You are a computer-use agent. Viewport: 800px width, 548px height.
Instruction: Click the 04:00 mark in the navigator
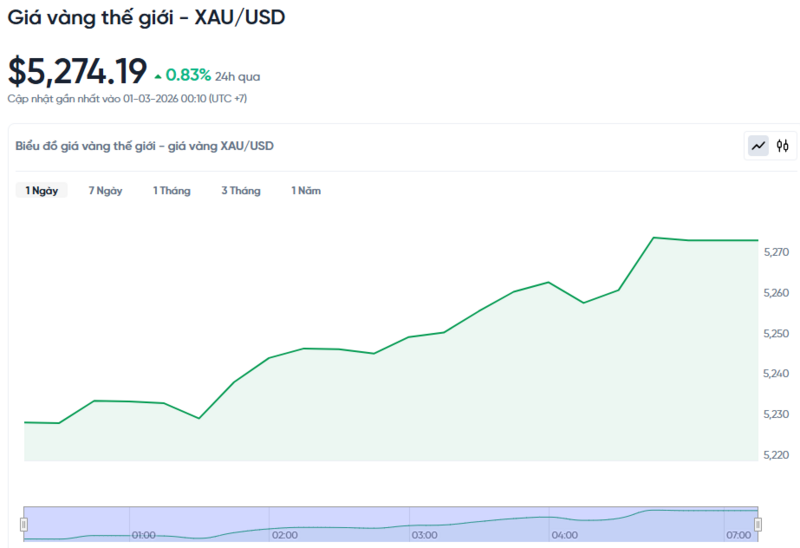click(564, 535)
